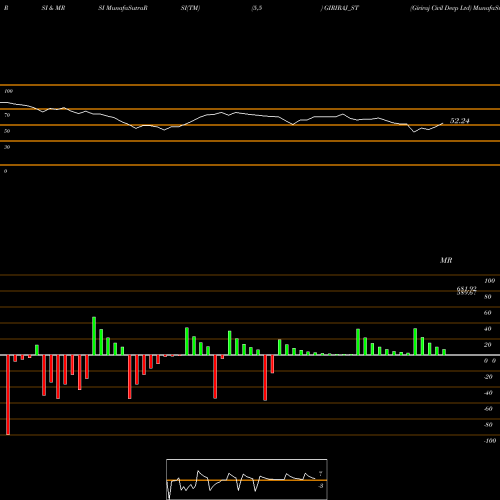Click the MR axis label 20

tap(487, 345)
